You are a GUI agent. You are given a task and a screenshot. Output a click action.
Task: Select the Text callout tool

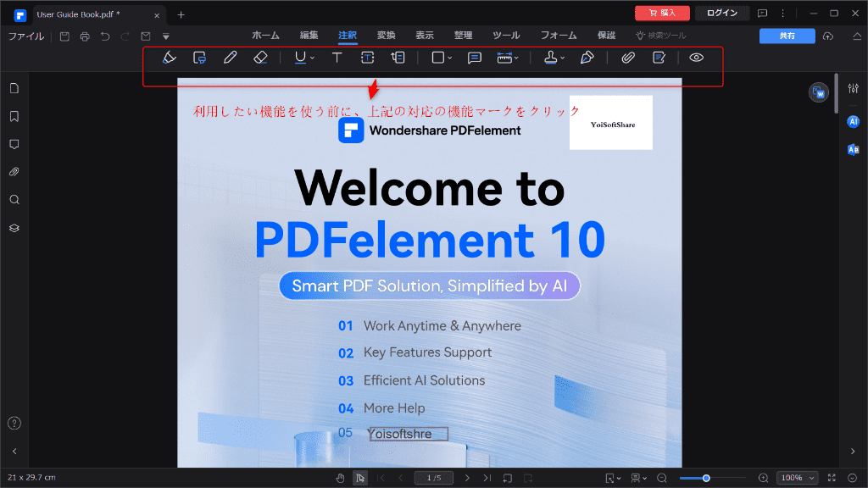coord(398,58)
